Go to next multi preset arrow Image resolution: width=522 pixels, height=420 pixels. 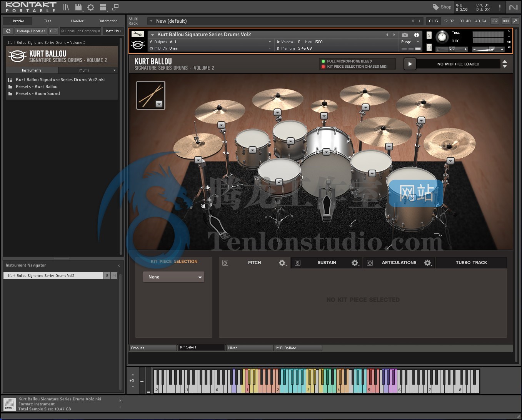tap(420, 21)
